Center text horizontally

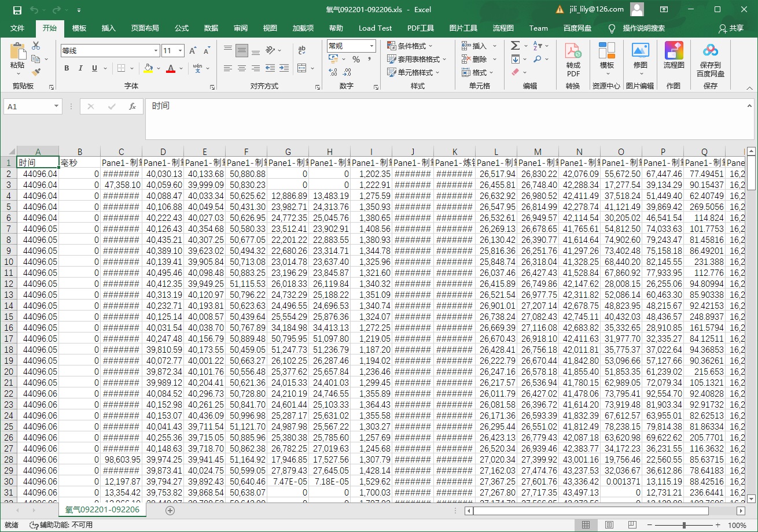[x=242, y=68]
